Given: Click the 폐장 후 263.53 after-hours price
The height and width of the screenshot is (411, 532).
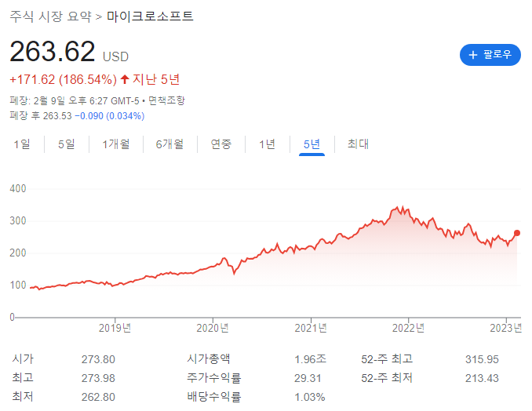Looking at the screenshot, I should tap(41, 116).
